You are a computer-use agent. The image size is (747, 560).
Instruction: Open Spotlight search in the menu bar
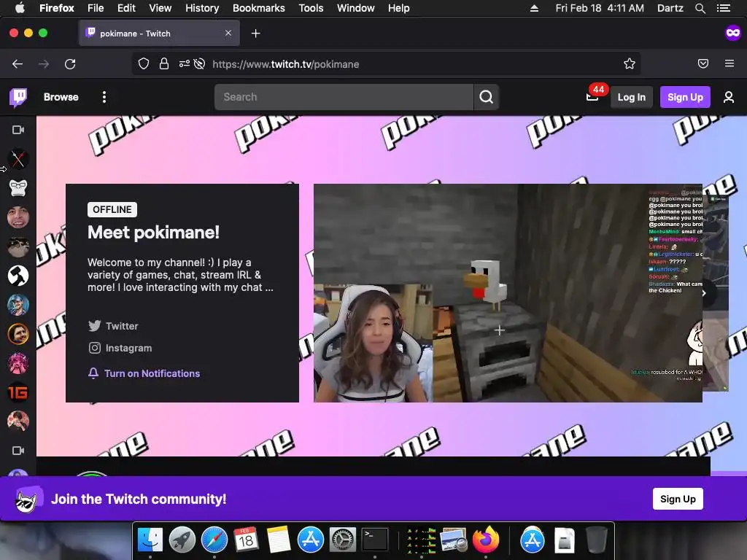point(700,8)
